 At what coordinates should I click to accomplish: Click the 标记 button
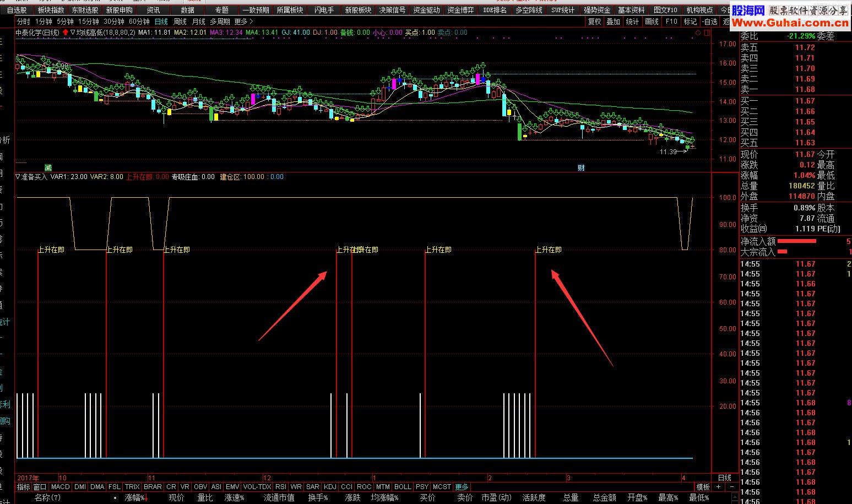(690, 21)
